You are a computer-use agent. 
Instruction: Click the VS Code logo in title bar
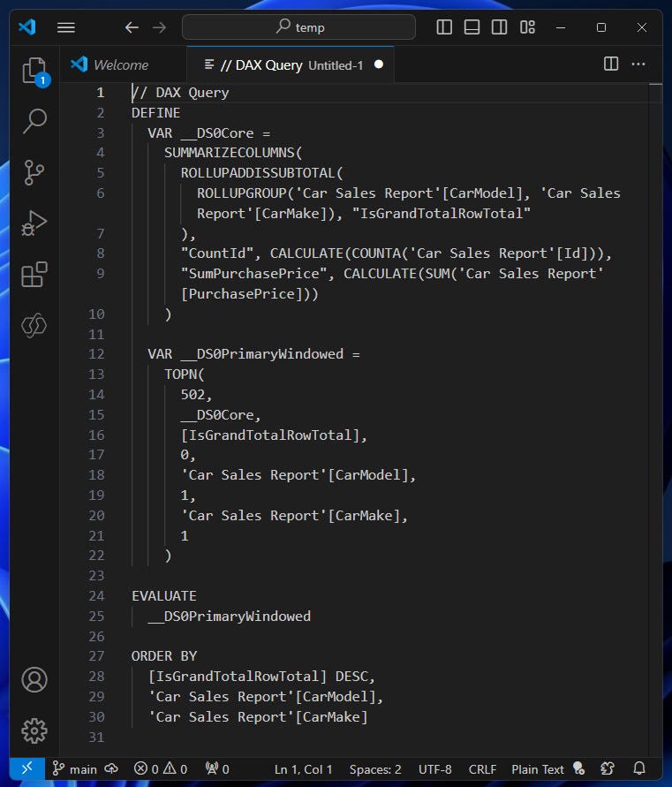pos(27,27)
